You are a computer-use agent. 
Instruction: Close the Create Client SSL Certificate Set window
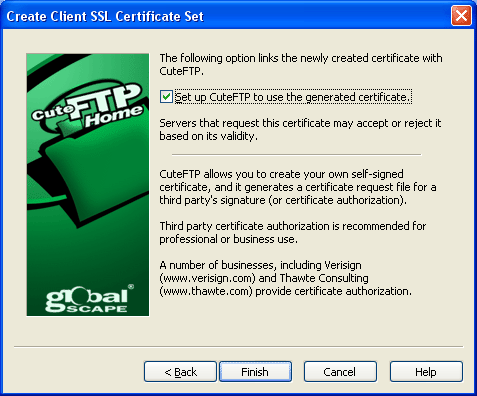pos(461,16)
